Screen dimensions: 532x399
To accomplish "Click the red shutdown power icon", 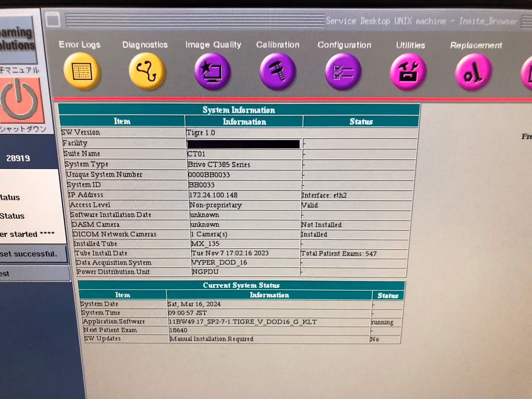I will coord(21,100).
